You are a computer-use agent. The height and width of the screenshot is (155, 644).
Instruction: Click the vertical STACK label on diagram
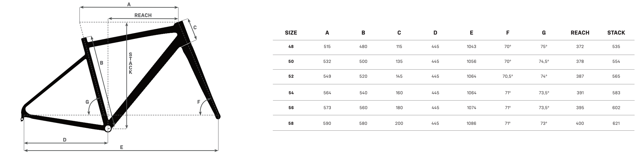click(x=130, y=63)
